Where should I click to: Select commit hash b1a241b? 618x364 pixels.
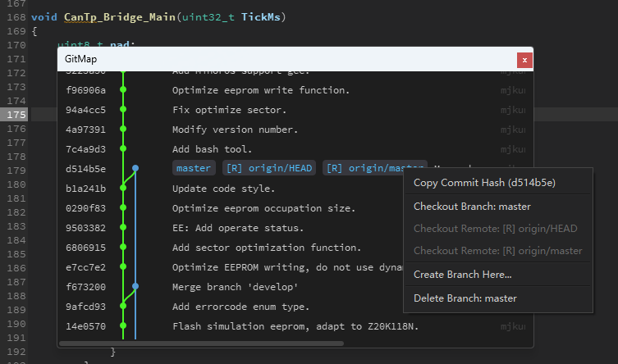coord(85,189)
